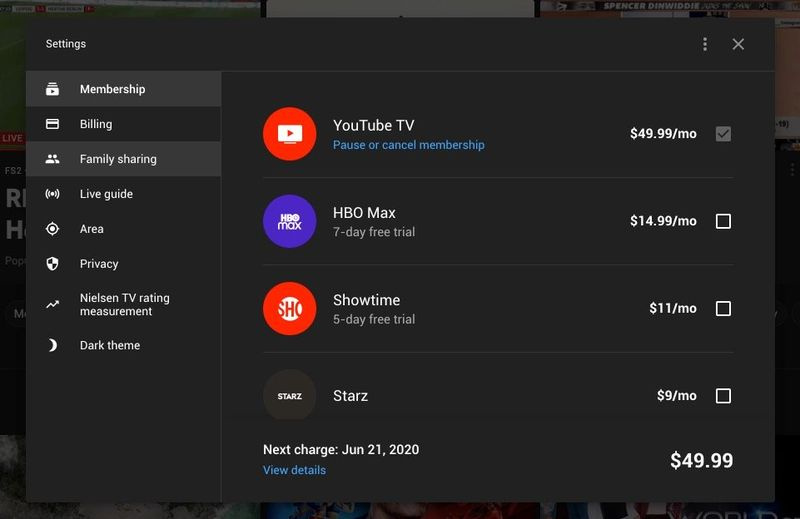The height and width of the screenshot is (519, 800).
Task: Click the $9/mo Starz price
Action: (677, 396)
